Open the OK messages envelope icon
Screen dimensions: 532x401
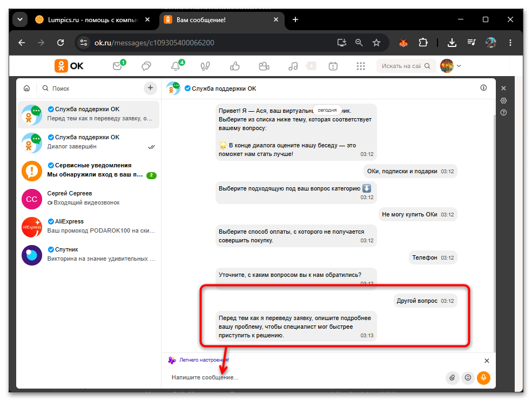point(118,66)
